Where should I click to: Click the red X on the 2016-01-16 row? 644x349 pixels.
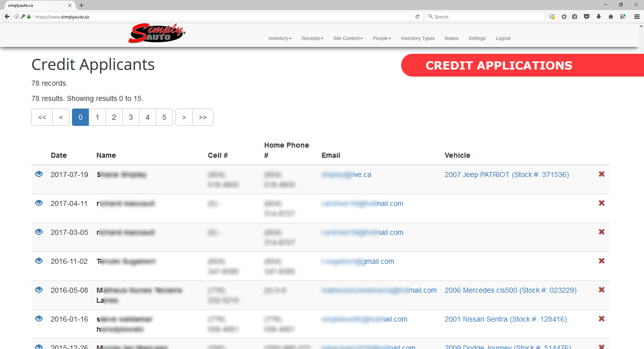[601, 319]
